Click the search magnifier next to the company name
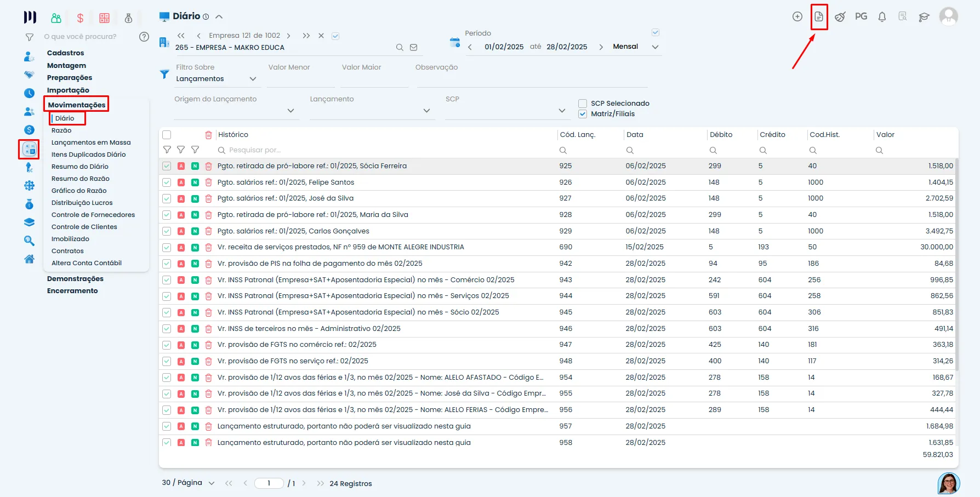The width and height of the screenshot is (980, 497). click(400, 48)
